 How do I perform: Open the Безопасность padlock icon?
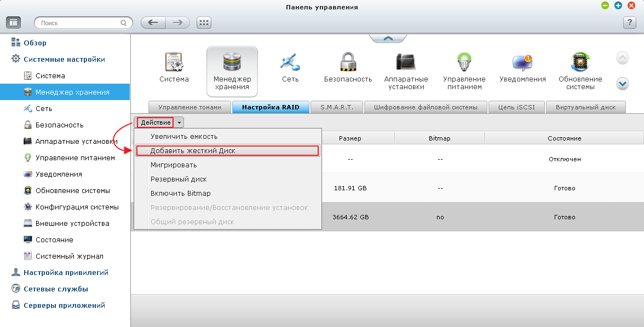[x=348, y=68]
